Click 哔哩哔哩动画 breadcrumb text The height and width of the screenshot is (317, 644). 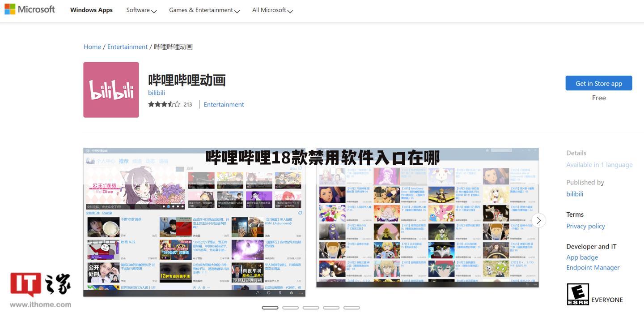tap(173, 47)
